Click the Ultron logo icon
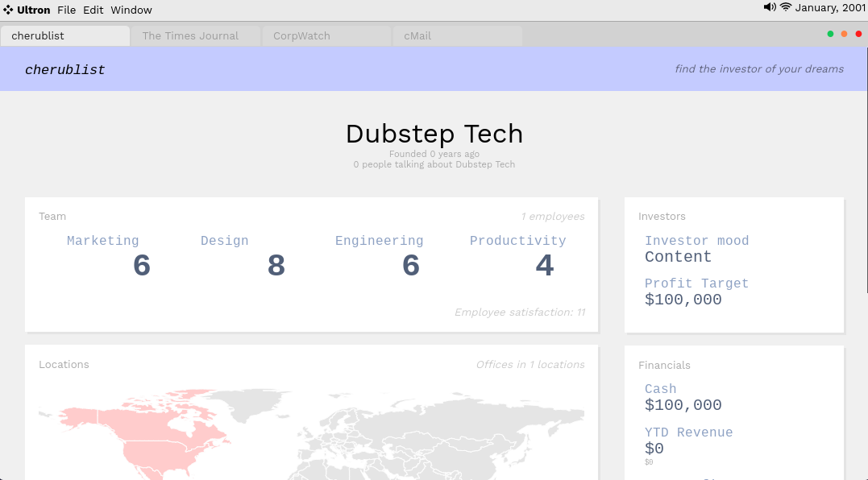 (8, 10)
